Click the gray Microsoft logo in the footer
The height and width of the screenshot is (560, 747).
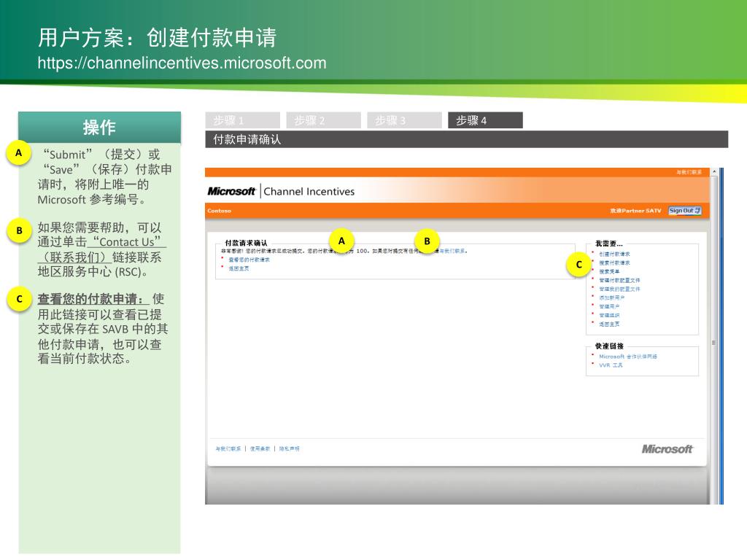[667, 449]
